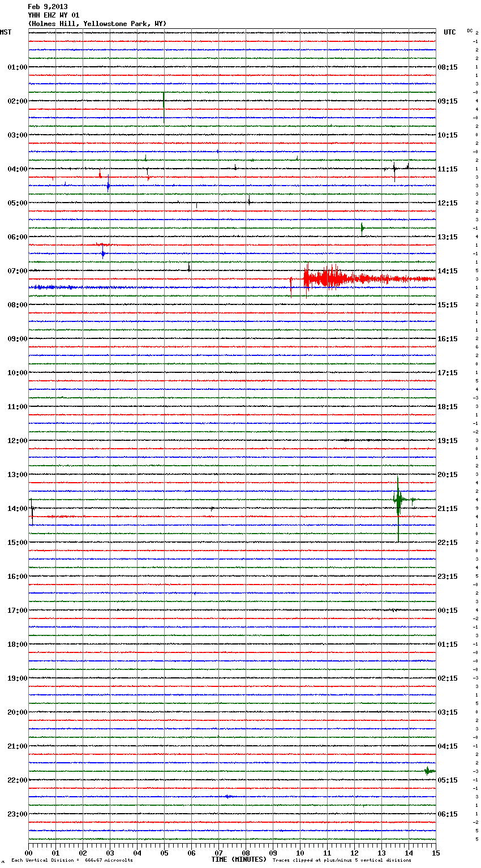This screenshot has height=868, width=481.
Task: Click the "08:15" UTC time label
Action: coord(448,67)
